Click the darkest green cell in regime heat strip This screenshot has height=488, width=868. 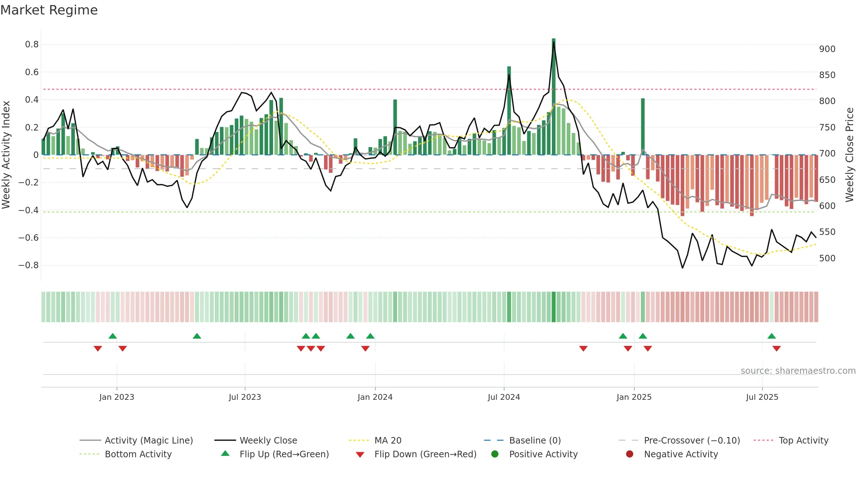click(554, 307)
